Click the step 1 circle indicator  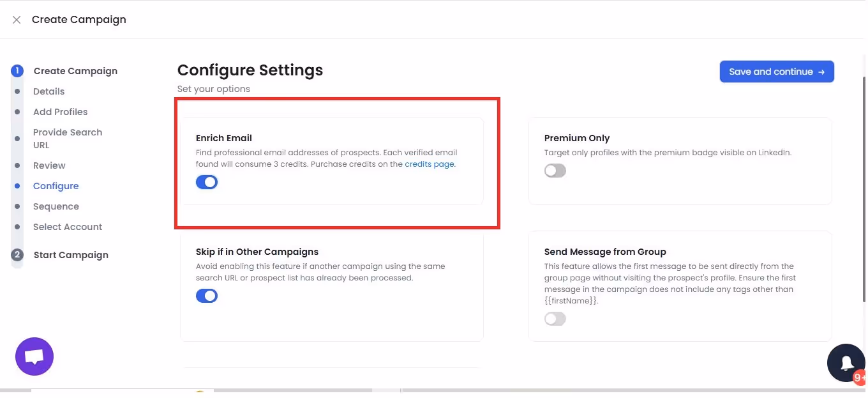[x=17, y=70]
